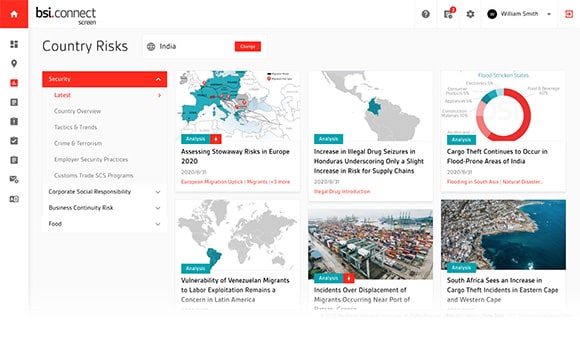Open the settings gear icon
Image resolution: width=580 pixels, height=360 pixels.
coord(470,14)
